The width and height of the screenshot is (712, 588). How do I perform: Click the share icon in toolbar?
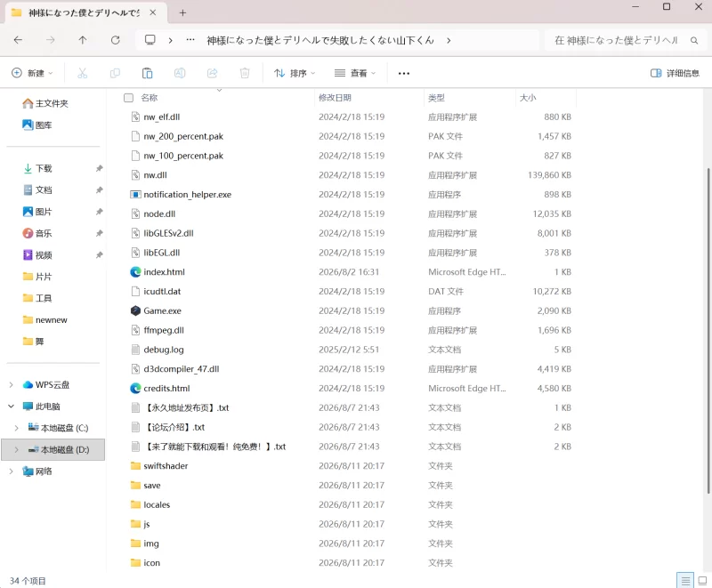click(212, 73)
